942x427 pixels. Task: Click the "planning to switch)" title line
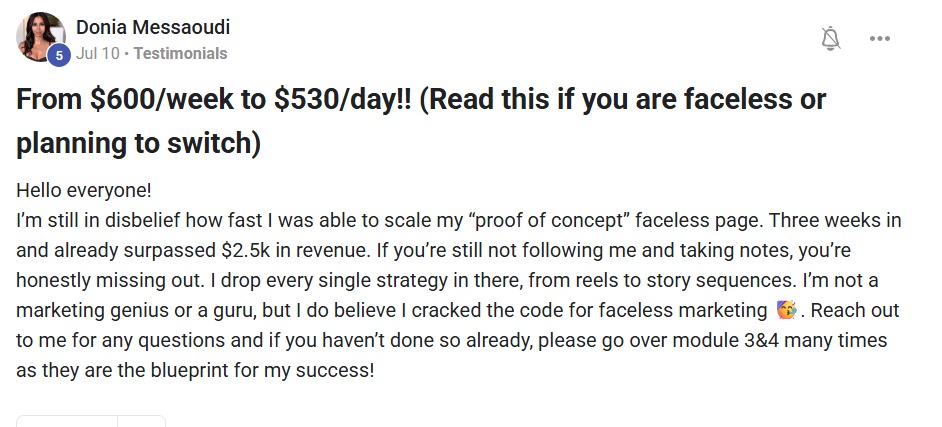click(x=138, y=144)
